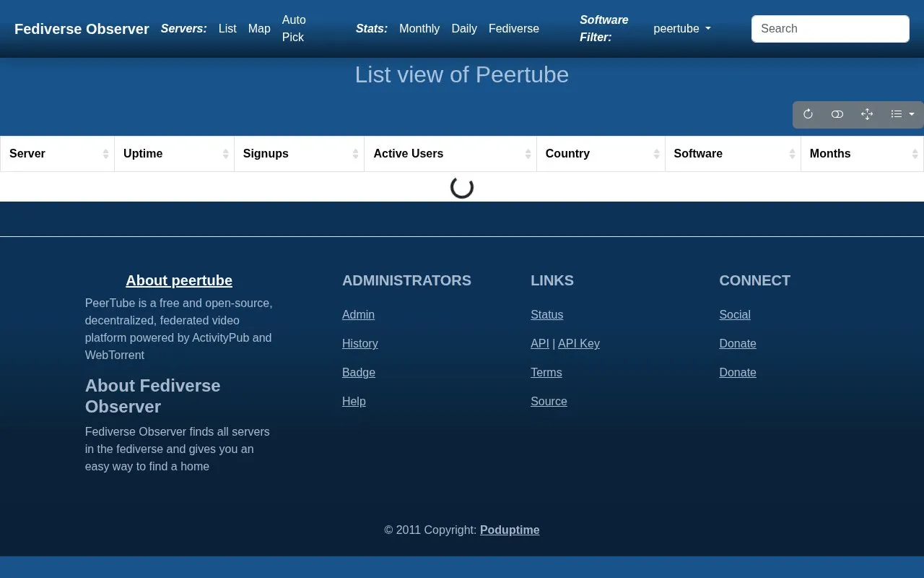The width and height of the screenshot is (924, 578).
Task: Click the LINKS footer heading
Action: coord(552,280)
